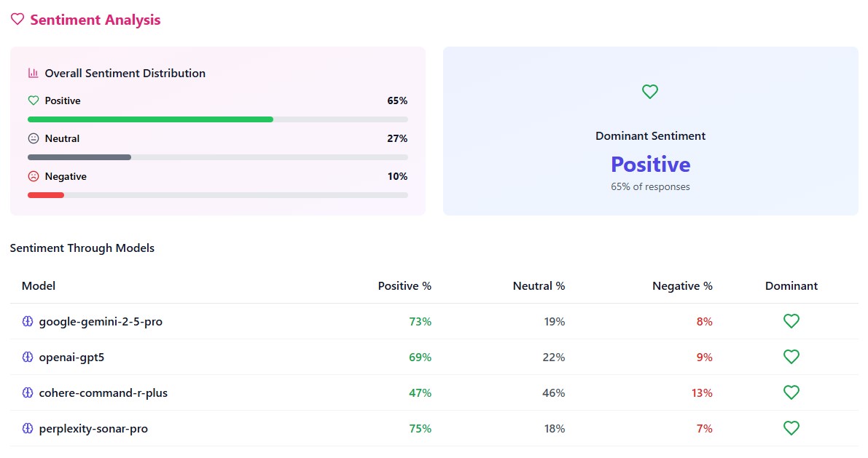Screen dimensions: 868x458
Task: Click the dominant heart icon in cohere-command-r-plus row
Action: pyautogui.click(x=791, y=392)
